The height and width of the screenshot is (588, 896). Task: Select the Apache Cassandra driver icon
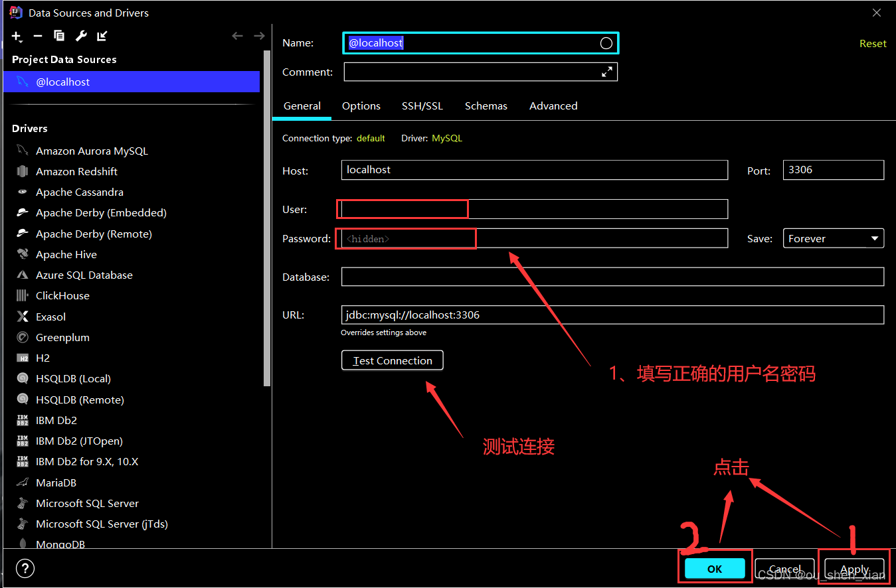(x=23, y=192)
